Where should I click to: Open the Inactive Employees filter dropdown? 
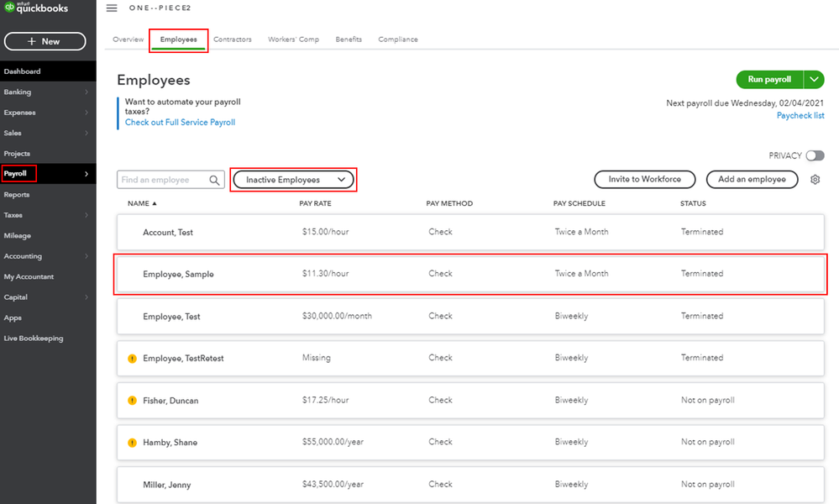[293, 180]
